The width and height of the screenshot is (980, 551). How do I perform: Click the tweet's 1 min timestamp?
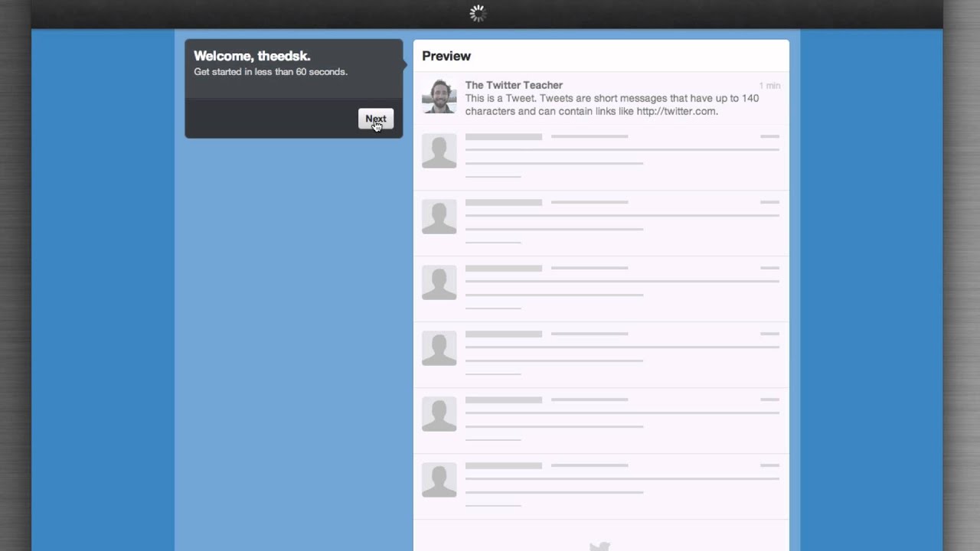pyautogui.click(x=769, y=86)
